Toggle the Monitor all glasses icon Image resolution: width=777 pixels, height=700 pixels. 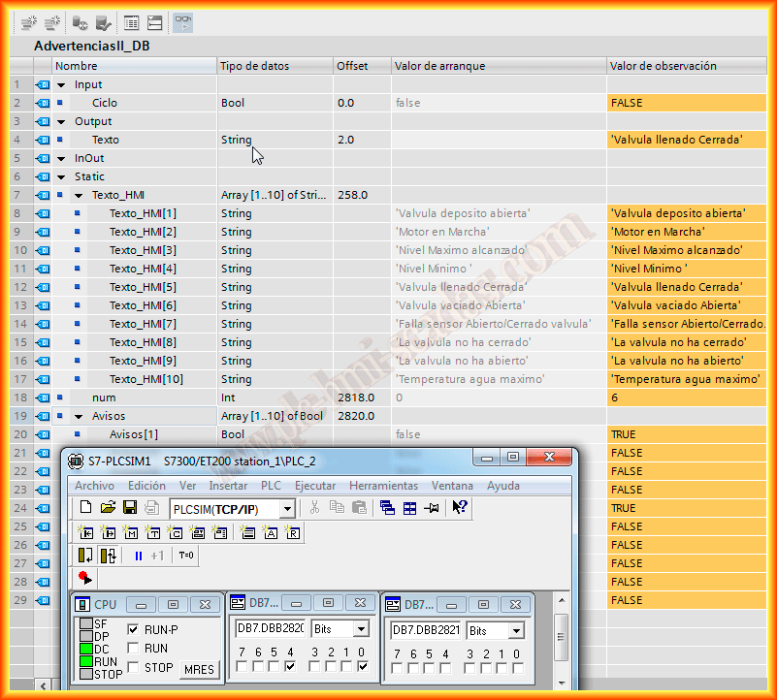[182, 21]
